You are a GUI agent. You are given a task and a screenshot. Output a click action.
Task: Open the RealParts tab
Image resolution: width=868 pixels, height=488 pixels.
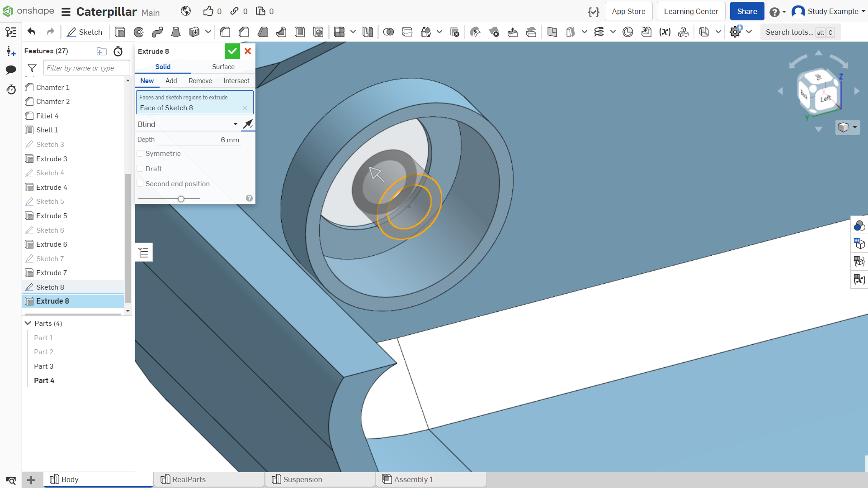(x=209, y=479)
